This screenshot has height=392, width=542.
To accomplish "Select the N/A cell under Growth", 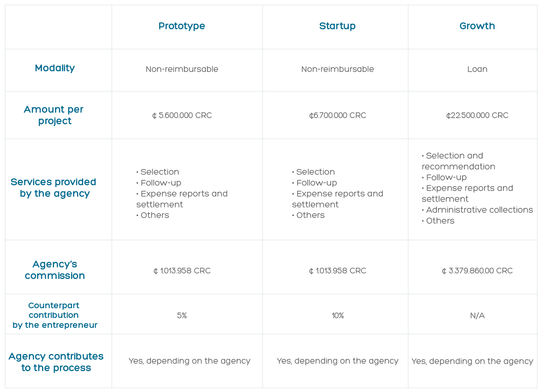I will coord(477,316).
